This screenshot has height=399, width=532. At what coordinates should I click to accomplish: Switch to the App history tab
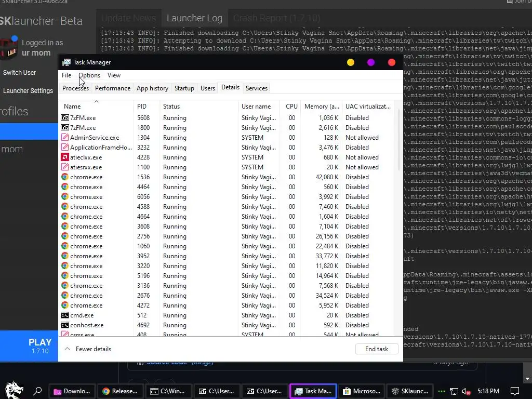pos(152,88)
